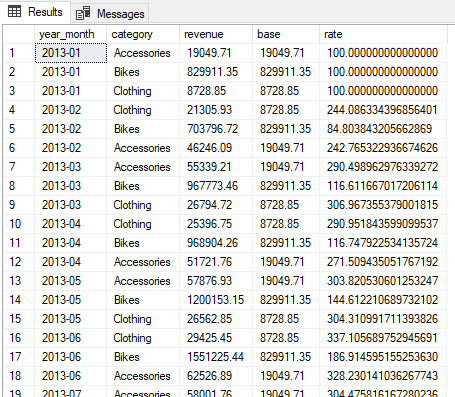Open the Messages tab

[110, 14]
